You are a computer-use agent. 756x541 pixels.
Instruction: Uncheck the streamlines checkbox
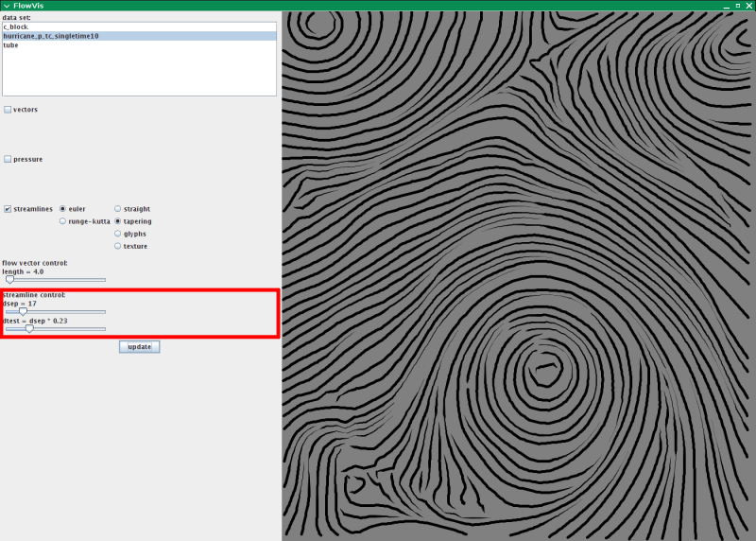(9, 209)
